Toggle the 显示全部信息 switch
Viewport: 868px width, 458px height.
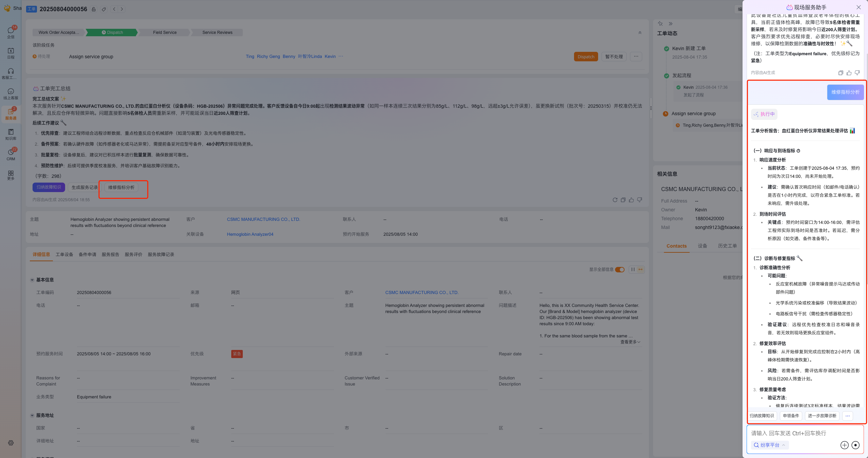pyautogui.click(x=619, y=270)
